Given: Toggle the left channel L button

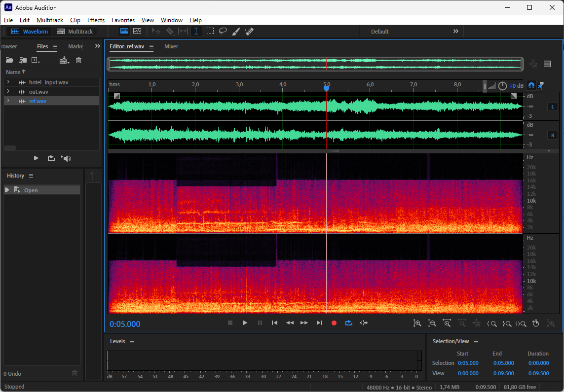Looking at the screenshot, I should pos(552,107).
